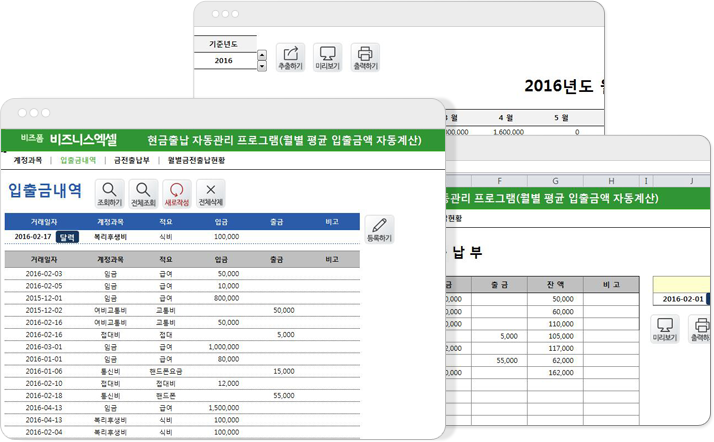The width and height of the screenshot is (714, 442).
Task: Click the 출금 column header in right window
Action: [499, 285]
